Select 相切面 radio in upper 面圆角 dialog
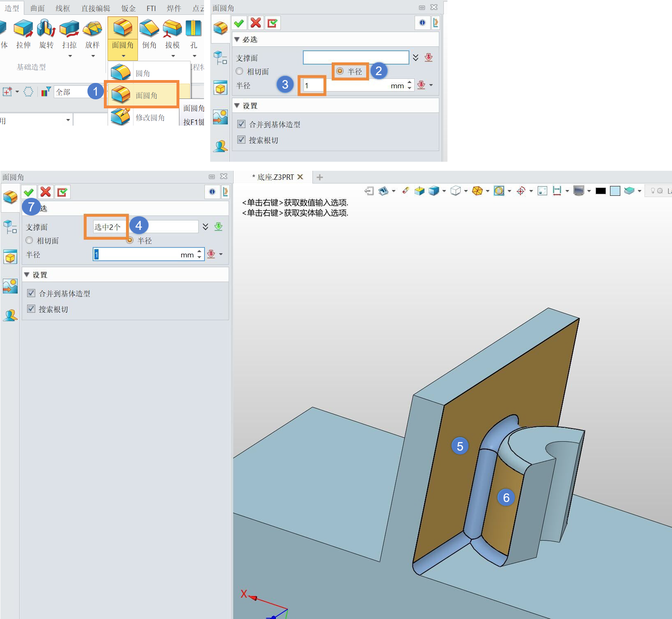This screenshot has width=672, height=619. (x=239, y=71)
